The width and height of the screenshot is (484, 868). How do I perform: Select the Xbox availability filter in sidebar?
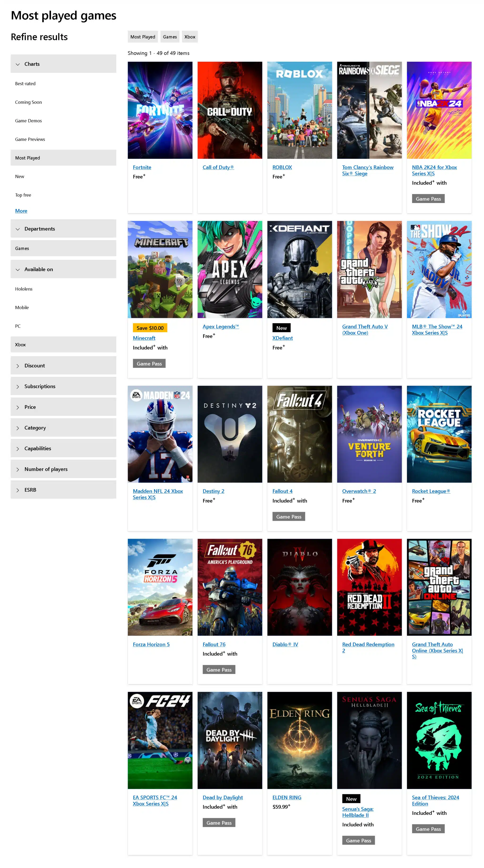[x=63, y=344]
